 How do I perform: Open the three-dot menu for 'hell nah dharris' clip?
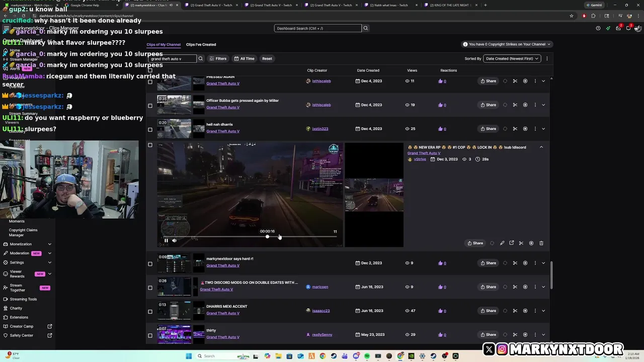point(535,129)
